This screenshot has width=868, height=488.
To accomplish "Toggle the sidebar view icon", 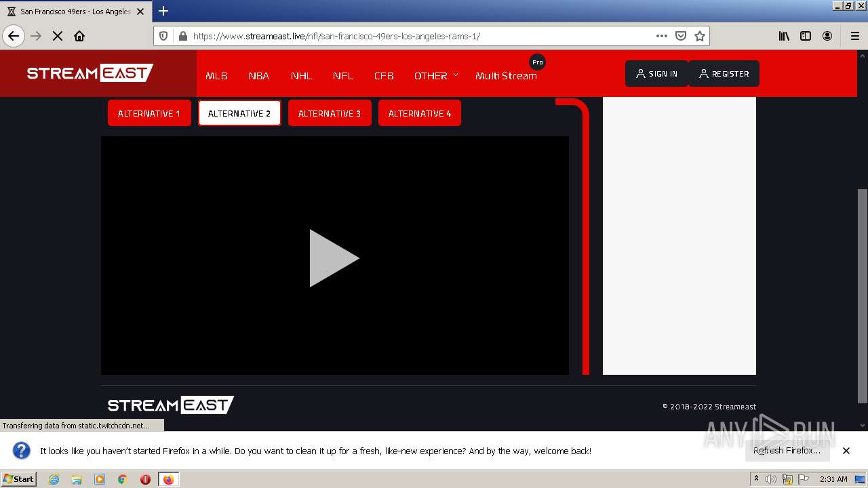I will tap(806, 36).
